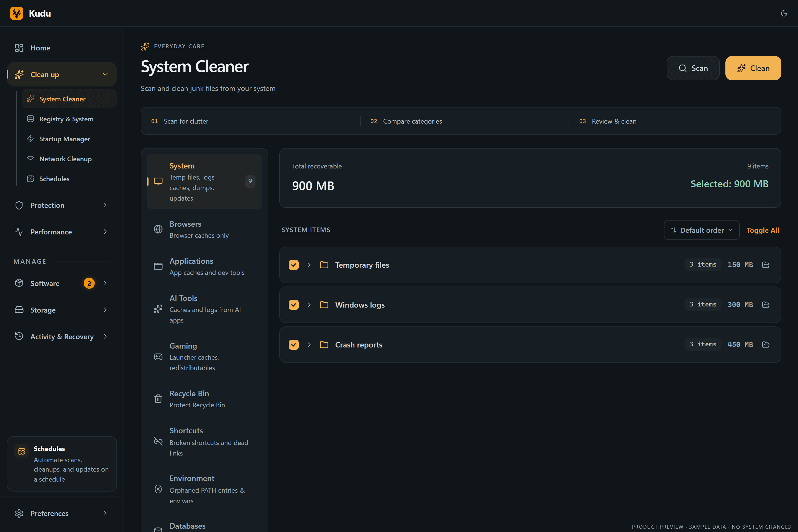The height and width of the screenshot is (532, 798).
Task: Click the System category count badge 9
Action: pos(250,181)
